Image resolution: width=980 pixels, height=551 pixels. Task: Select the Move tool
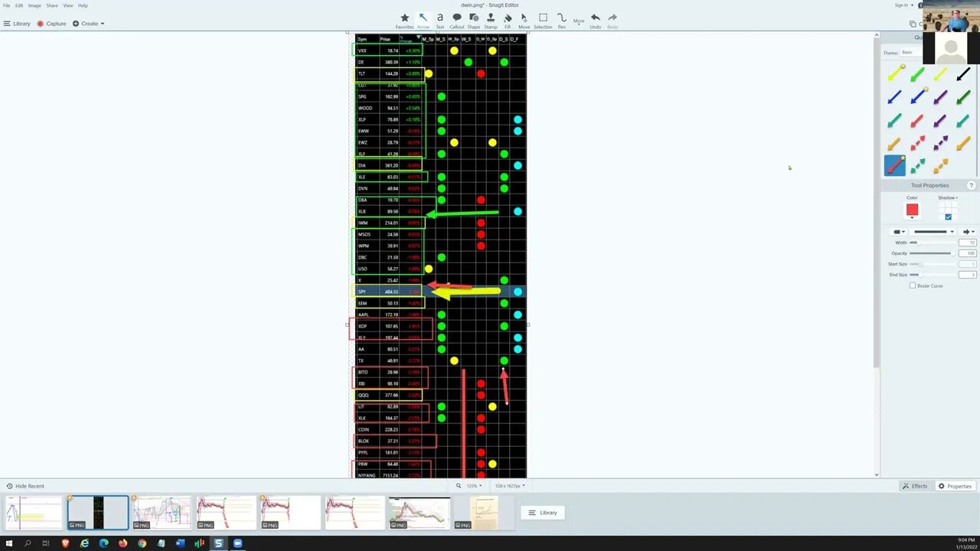point(524,21)
